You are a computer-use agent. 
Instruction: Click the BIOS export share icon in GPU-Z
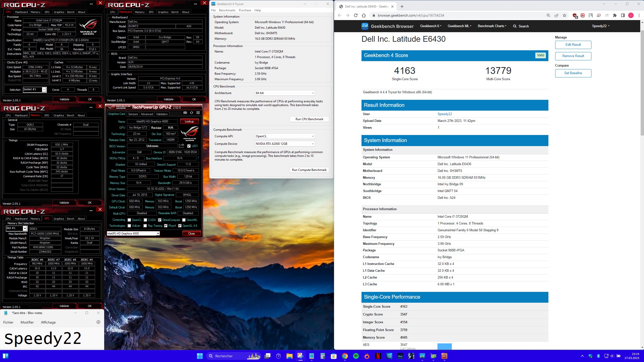tap(181, 146)
